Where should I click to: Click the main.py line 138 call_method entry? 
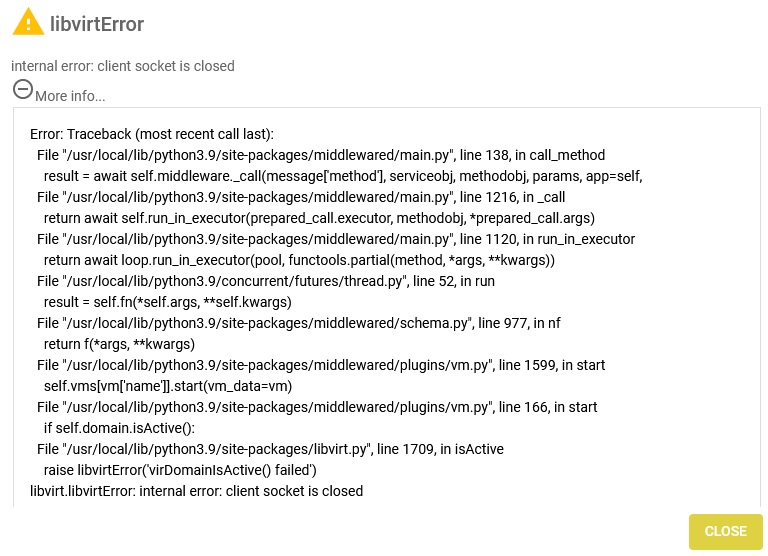(321, 155)
